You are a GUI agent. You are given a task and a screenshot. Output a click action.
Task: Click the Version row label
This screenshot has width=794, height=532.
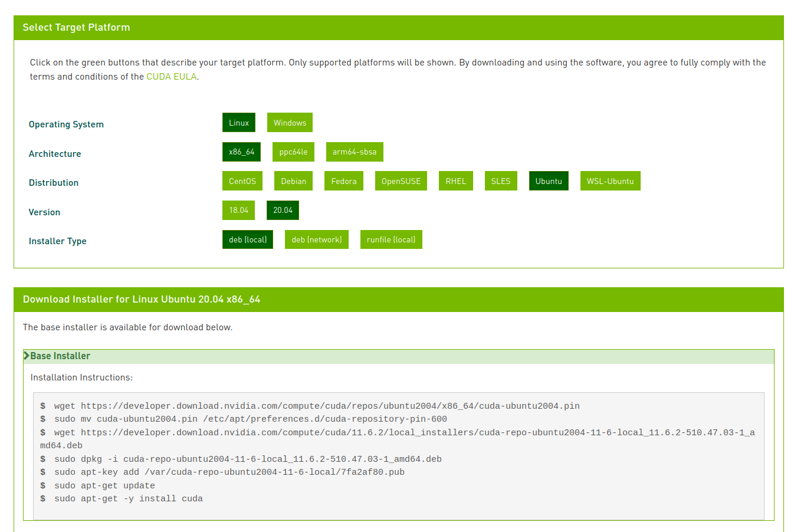pyautogui.click(x=44, y=212)
